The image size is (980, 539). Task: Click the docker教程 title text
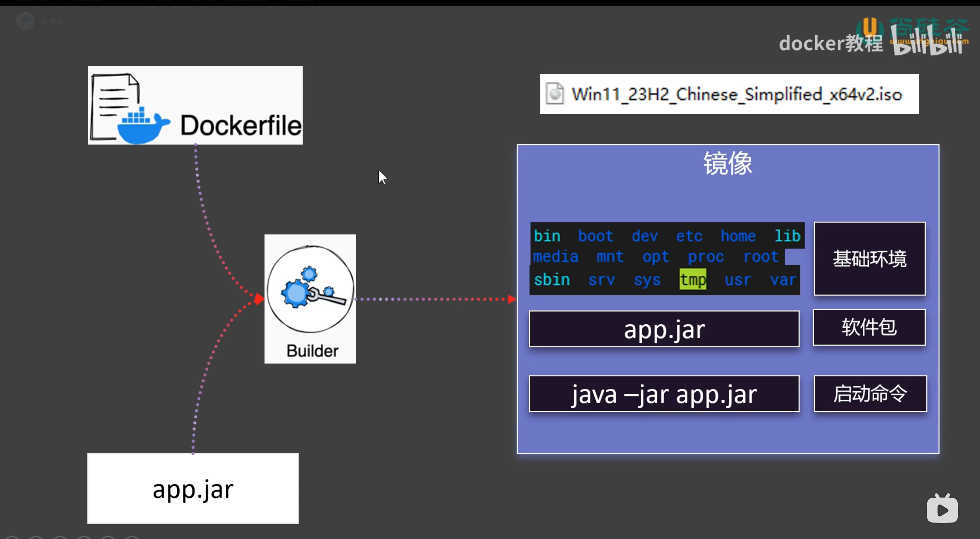830,43
